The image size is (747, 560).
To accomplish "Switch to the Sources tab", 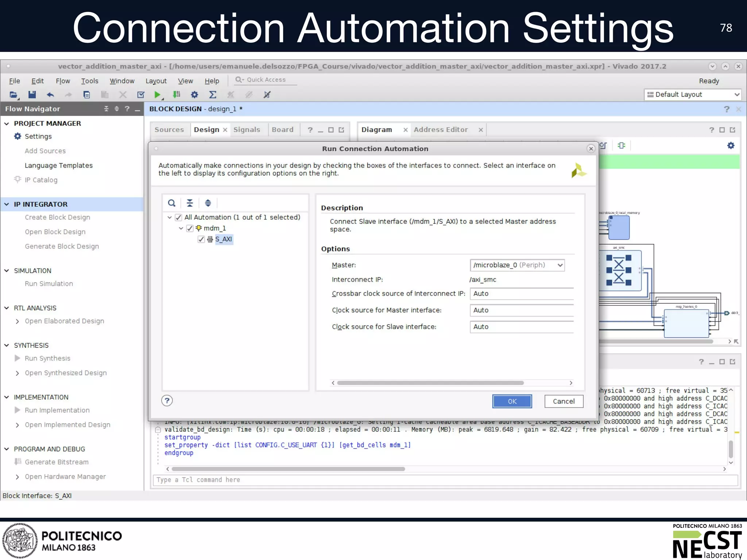I will [x=169, y=130].
